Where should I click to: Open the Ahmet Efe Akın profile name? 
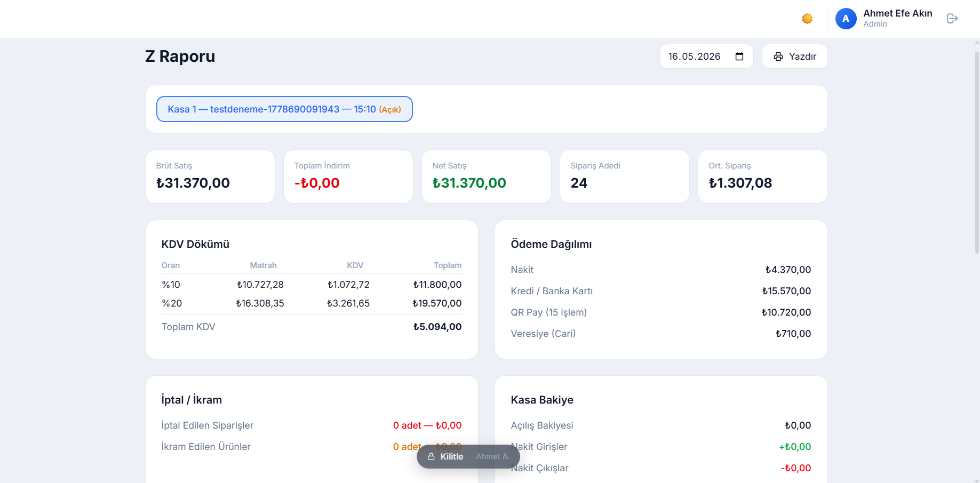point(897,13)
